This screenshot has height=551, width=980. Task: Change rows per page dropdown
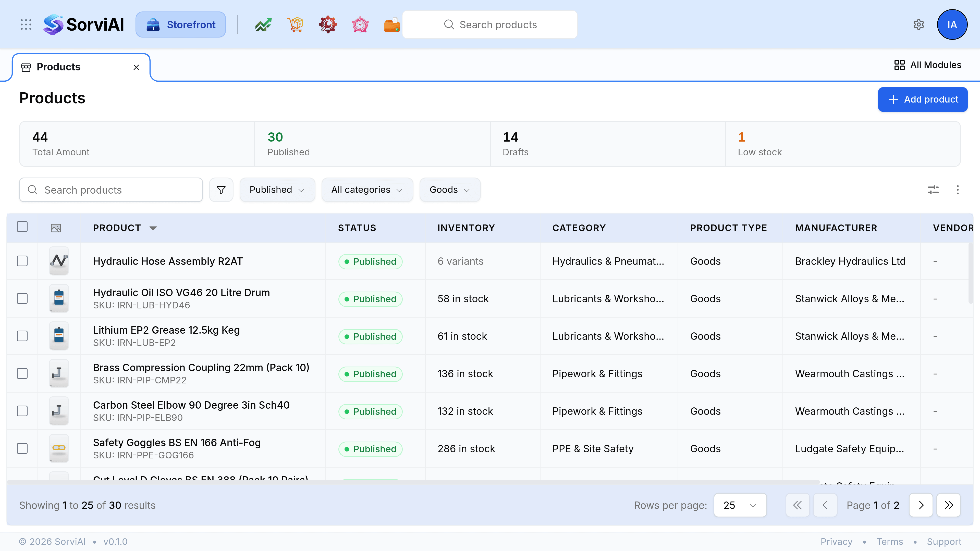tap(740, 505)
